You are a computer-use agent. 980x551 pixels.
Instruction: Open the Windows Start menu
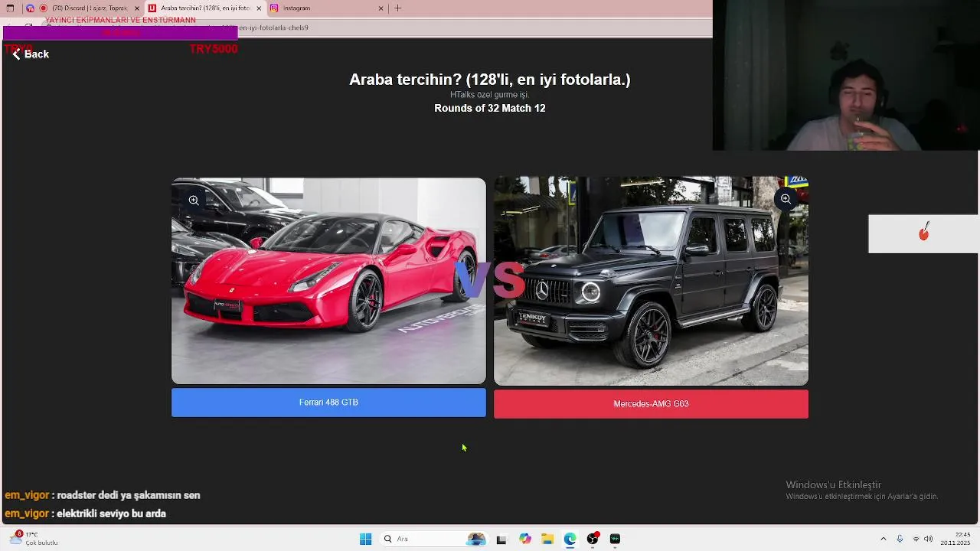point(365,540)
